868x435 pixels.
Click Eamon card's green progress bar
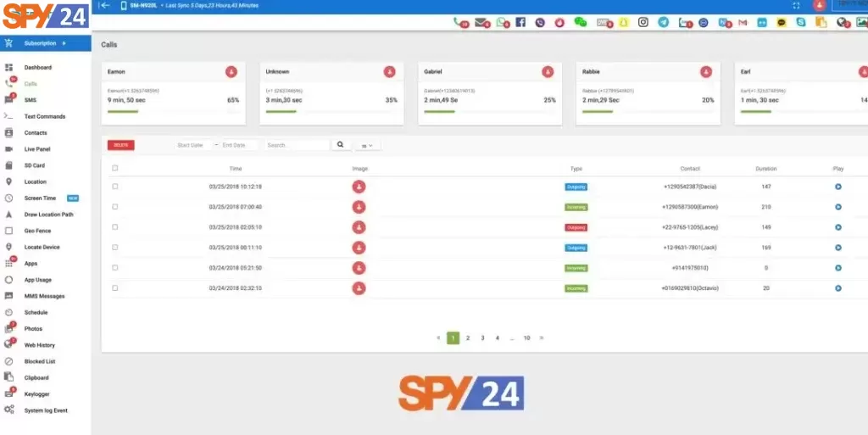123,111
